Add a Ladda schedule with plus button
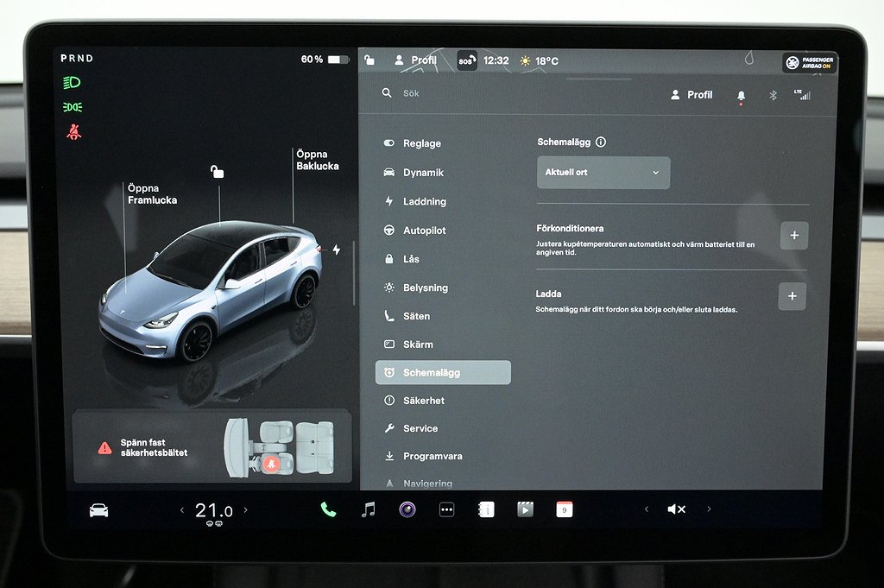Image resolution: width=884 pixels, height=588 pixels. click(x=792, y=296)
